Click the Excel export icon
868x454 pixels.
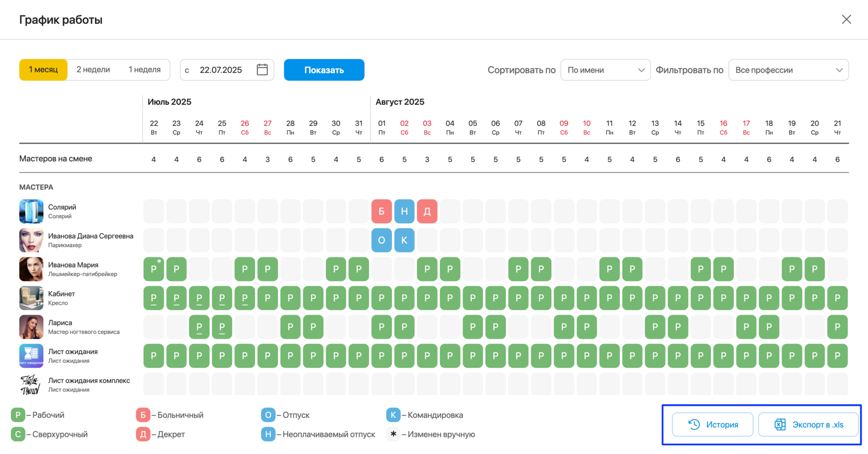(780, 425)
